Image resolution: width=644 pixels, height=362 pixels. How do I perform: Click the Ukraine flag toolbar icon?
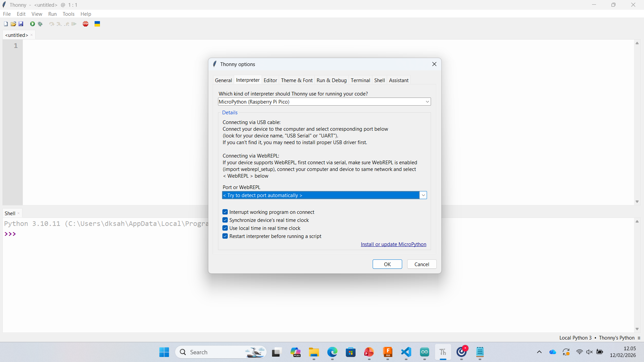click(x=97, y=24)
